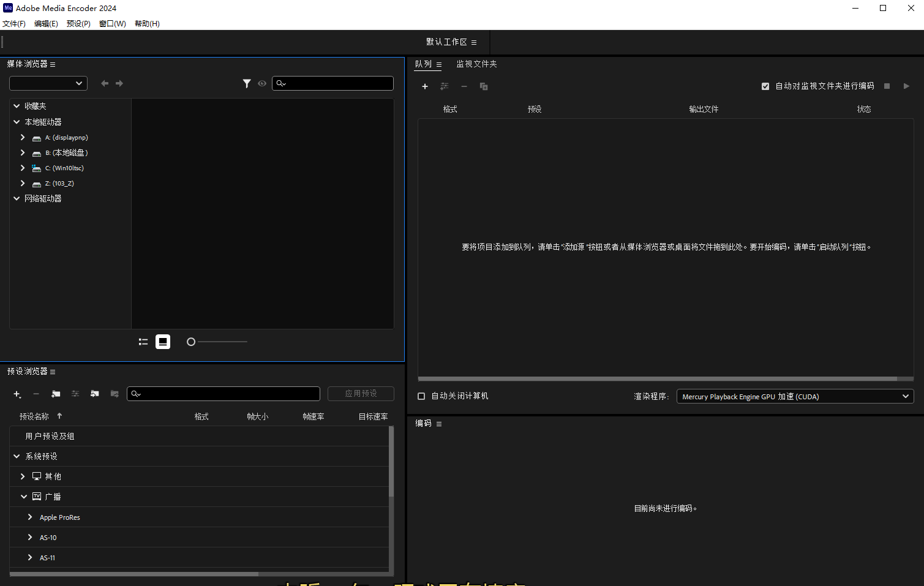Viewport: 924px width, 586px height.
Task: Expand the B: (本地磁盘) drive
Action: coord(23,152)
